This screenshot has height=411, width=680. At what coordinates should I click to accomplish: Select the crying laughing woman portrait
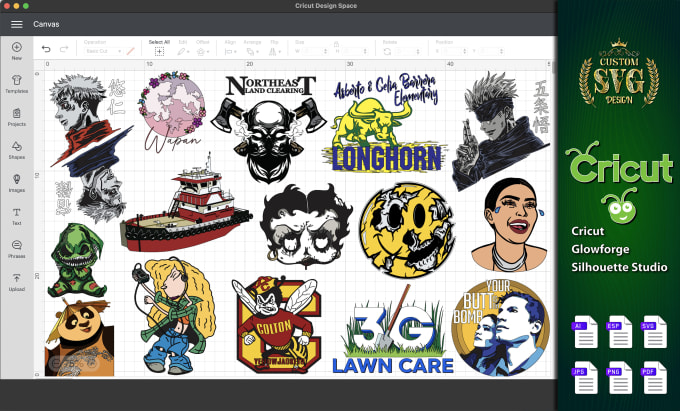510,225
